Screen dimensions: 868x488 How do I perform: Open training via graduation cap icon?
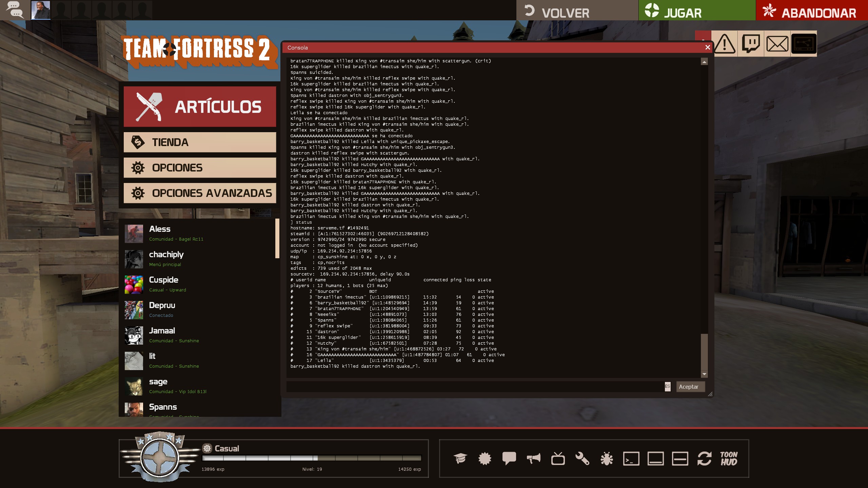click(x=460, y=459)
